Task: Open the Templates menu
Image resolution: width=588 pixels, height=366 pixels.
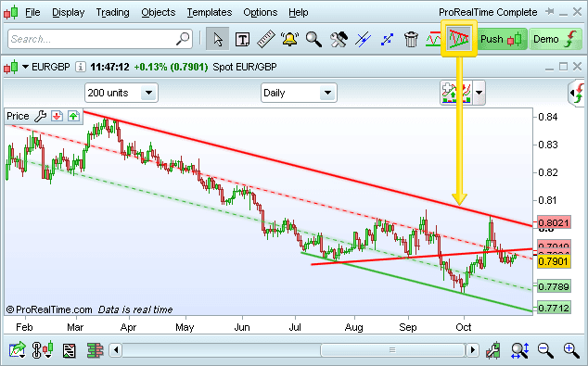Action: [210, 12]
